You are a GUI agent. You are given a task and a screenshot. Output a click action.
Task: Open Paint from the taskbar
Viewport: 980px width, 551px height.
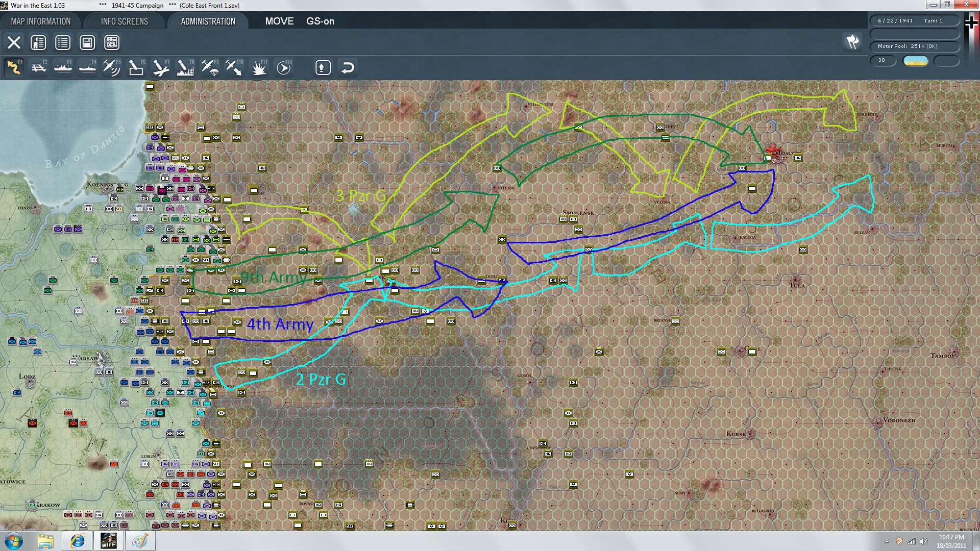[139, 541]
